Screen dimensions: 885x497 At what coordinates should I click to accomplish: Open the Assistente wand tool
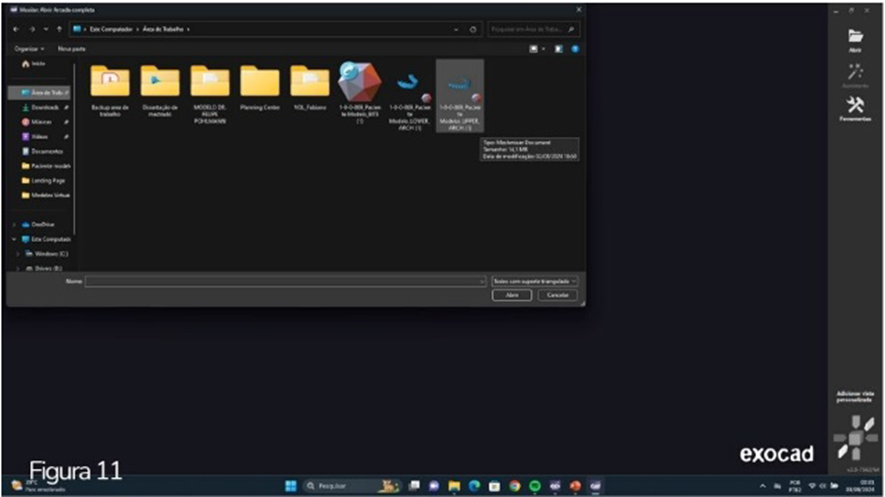pyautogui.click(x=855, y=73)
